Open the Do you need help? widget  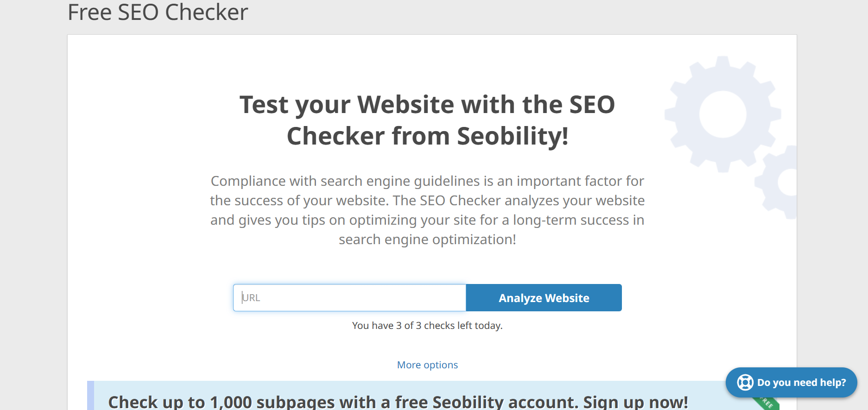pyautogui.click(x=791, y=382)
